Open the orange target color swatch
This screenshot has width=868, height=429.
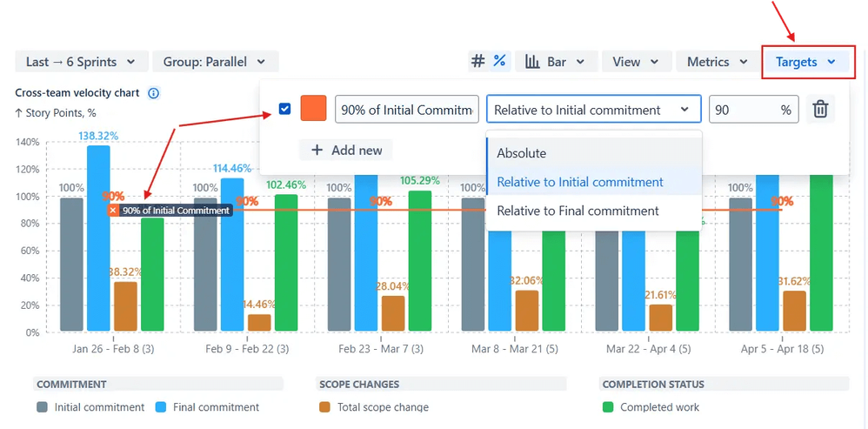pos(313,110)
